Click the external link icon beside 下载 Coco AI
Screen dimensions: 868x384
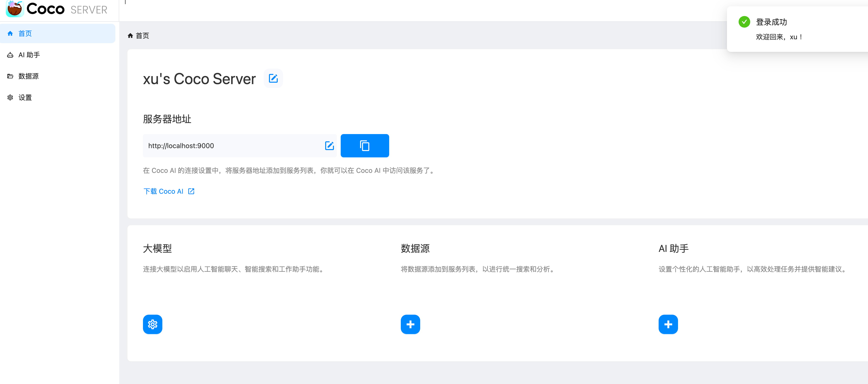coord(191,191)
